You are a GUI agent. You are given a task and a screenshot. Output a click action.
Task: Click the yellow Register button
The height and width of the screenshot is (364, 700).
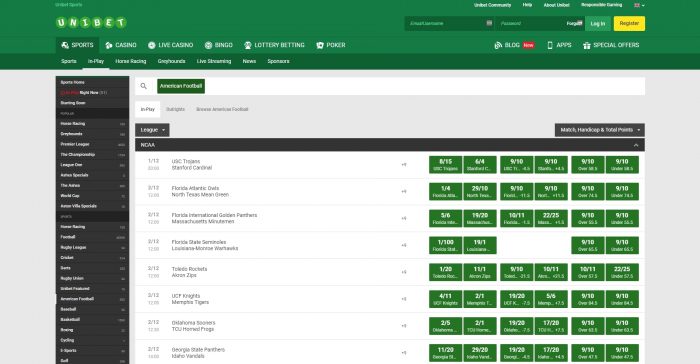(x=629, y=24)
